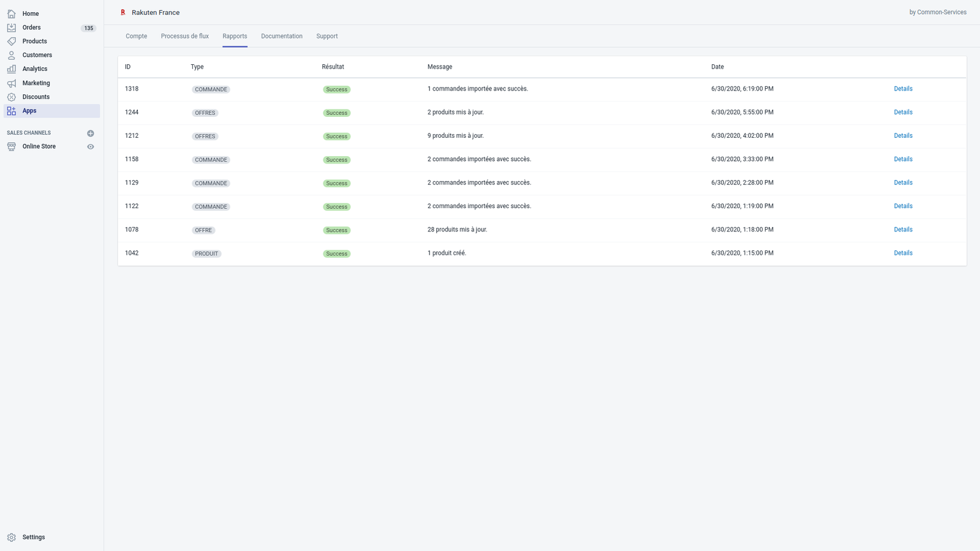This screenshot has height=551, width=980.
Task: Click '9 produits mis à jour.' message
Action: click(456, 136)
